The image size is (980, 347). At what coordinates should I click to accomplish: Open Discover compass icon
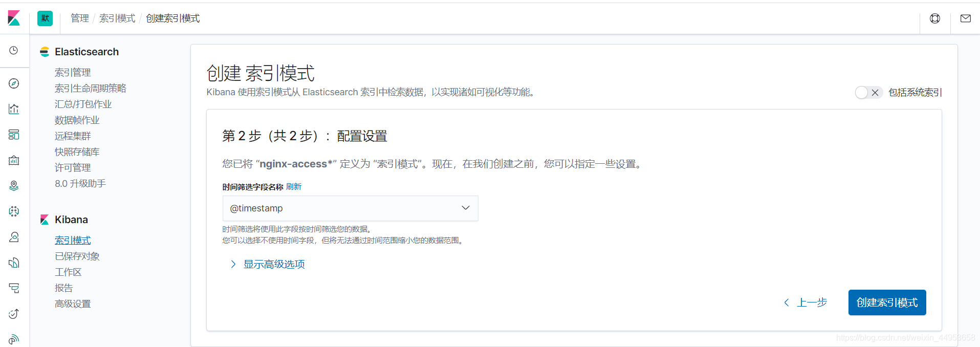click(14, 83)
